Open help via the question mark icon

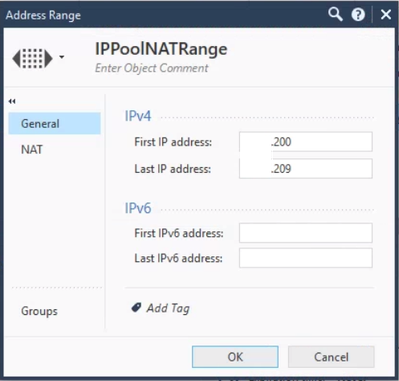tap(358, 15)
